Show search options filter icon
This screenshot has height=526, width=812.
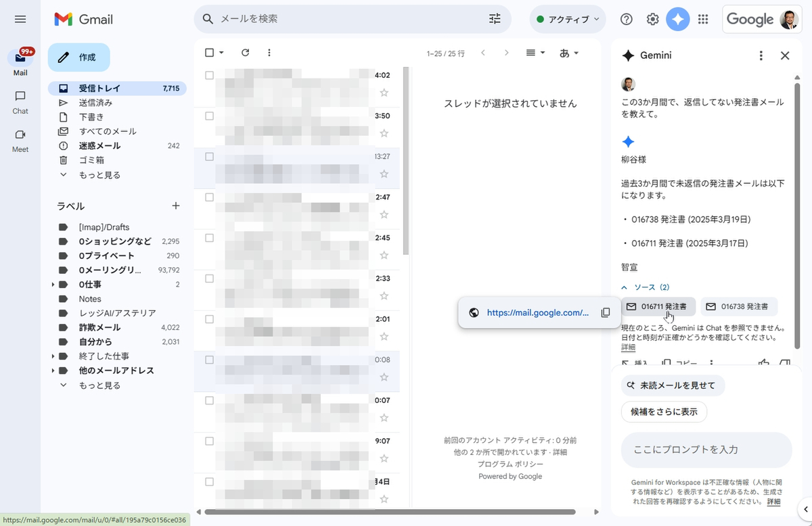(x=495, y=19)
